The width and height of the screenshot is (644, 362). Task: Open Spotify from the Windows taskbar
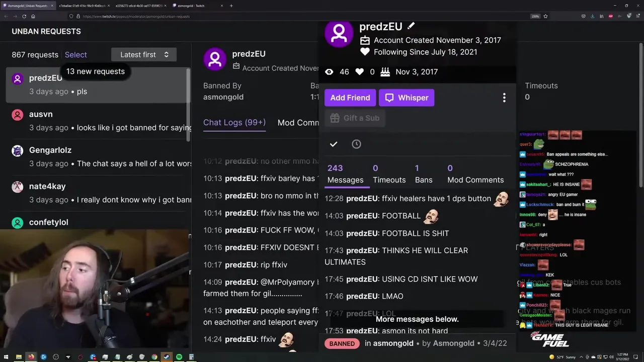[x=179, y=357]
